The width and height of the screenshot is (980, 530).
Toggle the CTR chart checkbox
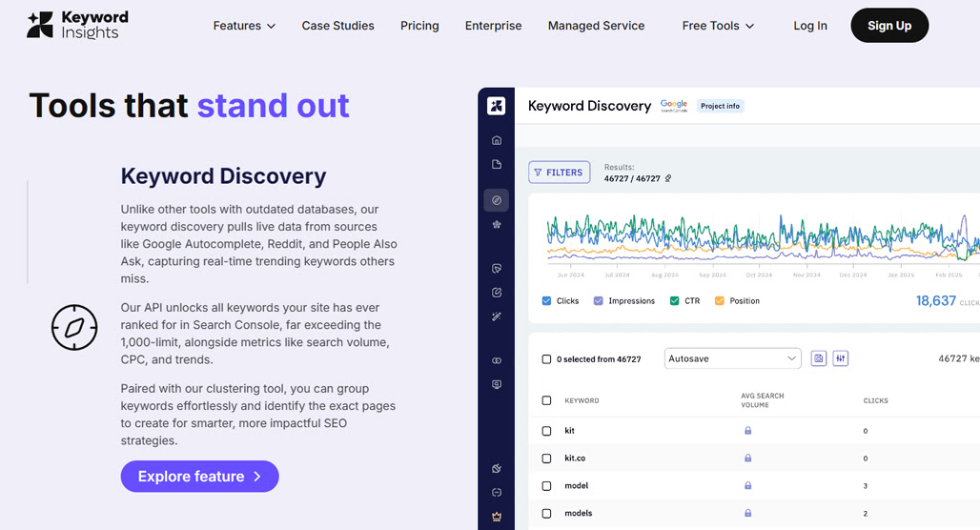point(674,300)
